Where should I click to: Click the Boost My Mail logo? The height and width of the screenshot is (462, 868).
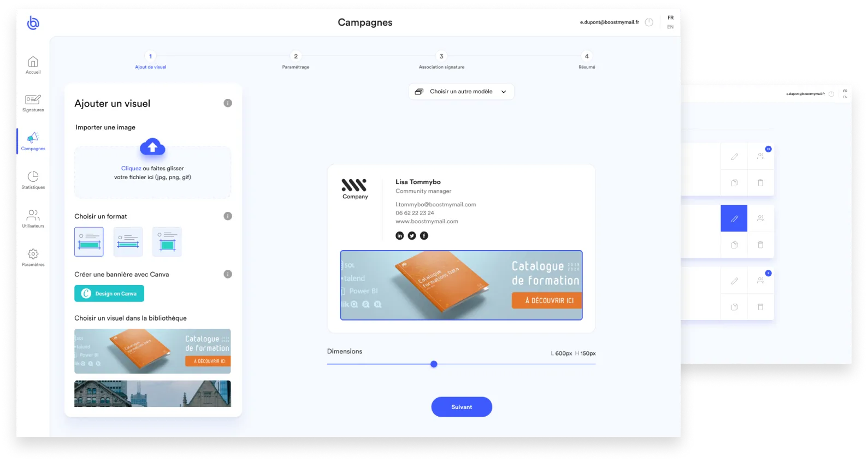click(x=33, y=22)
